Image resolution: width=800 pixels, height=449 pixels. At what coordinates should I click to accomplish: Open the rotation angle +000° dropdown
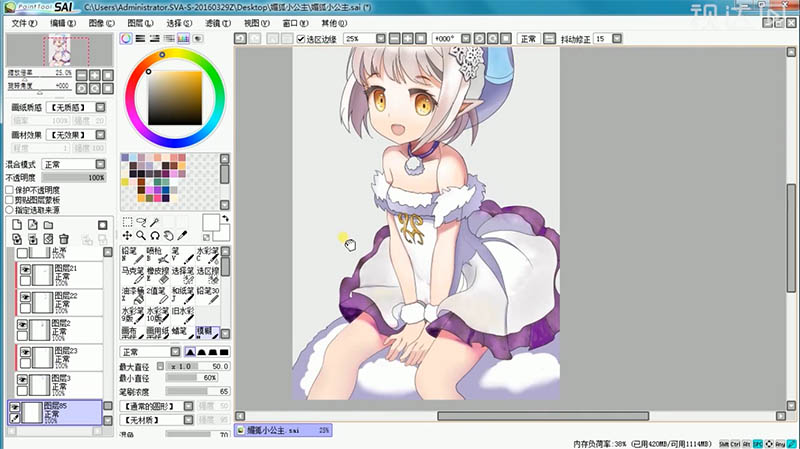point(466,39)
